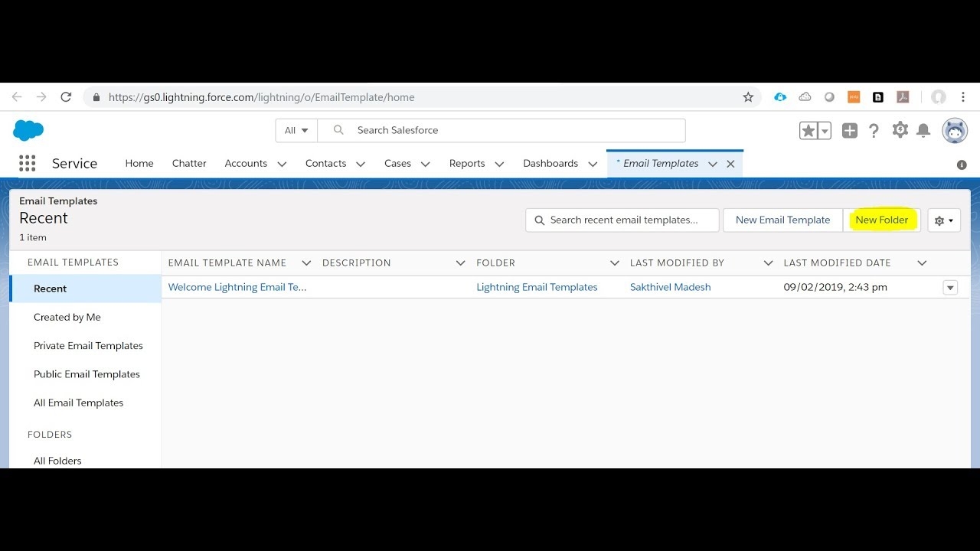Open the Chrome profile avatar

click(x=939, y=97)
